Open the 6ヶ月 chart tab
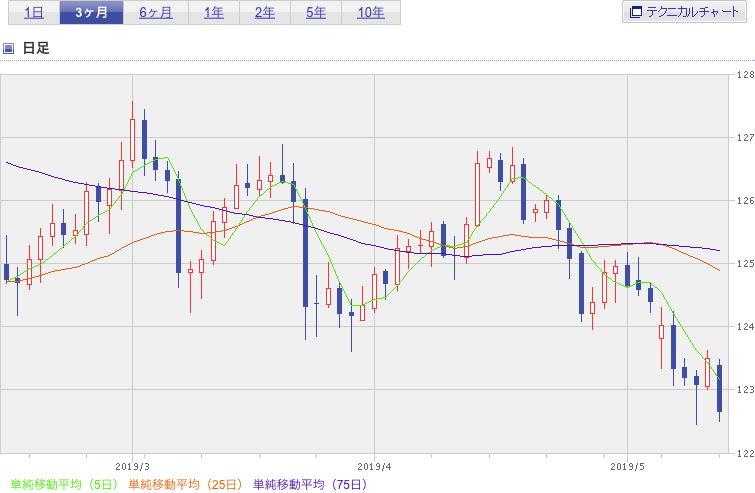Viewport: 755px width, 493px height. point(156,13)
